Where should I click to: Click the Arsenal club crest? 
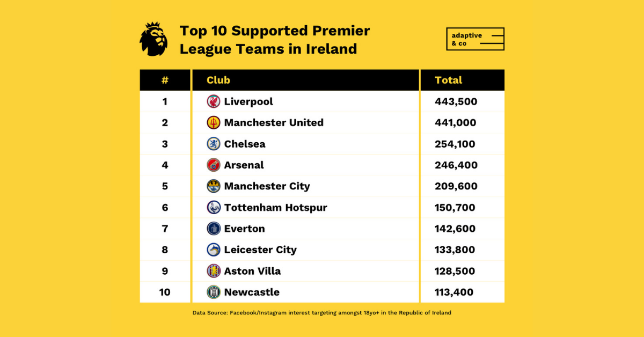(x=214, y=165)
